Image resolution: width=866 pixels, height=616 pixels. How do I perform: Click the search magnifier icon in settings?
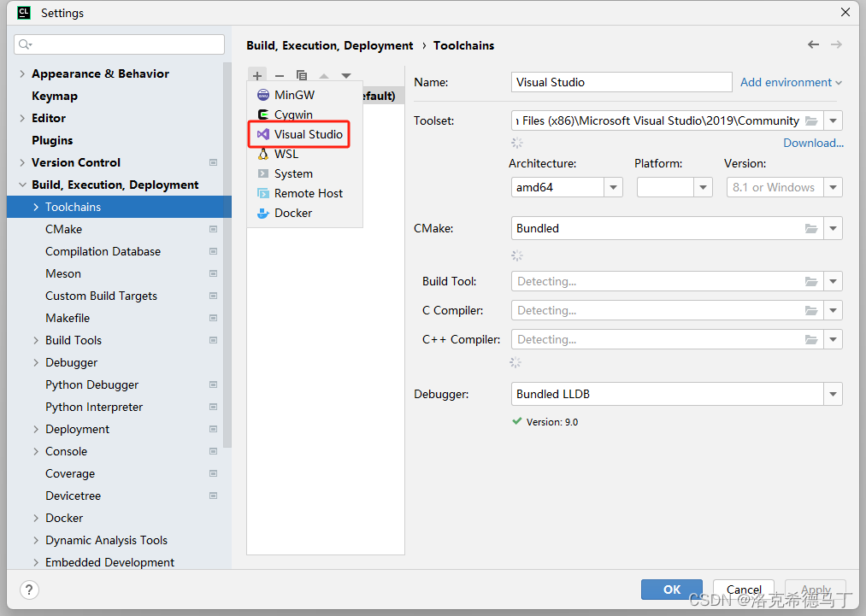[25, 44]
